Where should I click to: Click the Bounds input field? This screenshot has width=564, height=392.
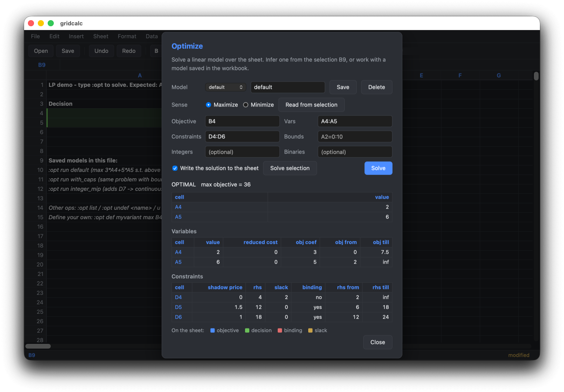[355, 137]
